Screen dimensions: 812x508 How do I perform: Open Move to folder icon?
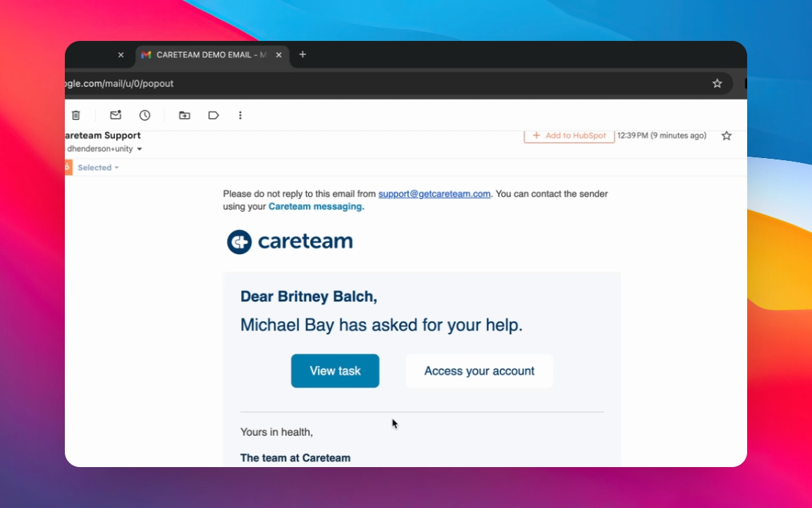185,115
